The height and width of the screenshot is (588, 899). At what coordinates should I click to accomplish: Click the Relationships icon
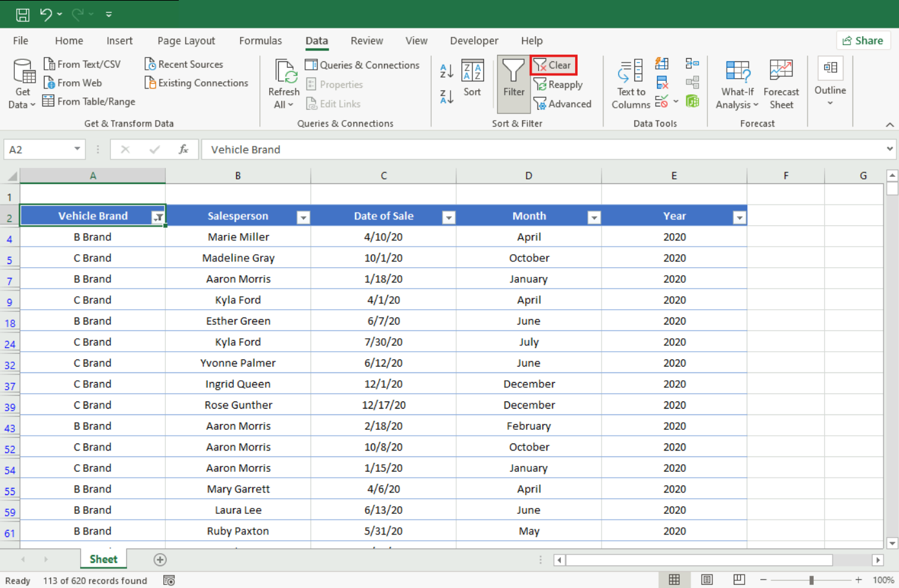click(x=692, y=83)
